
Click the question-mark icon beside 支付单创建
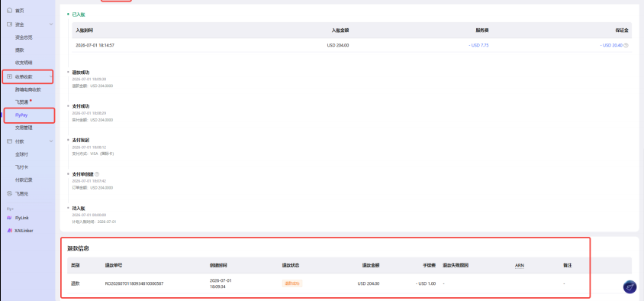97,174
